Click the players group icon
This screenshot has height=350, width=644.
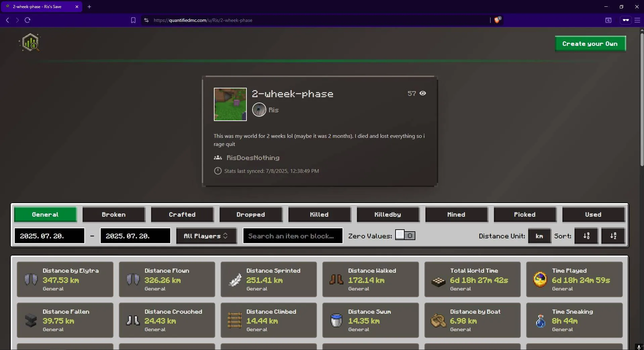tap(218, 158)
